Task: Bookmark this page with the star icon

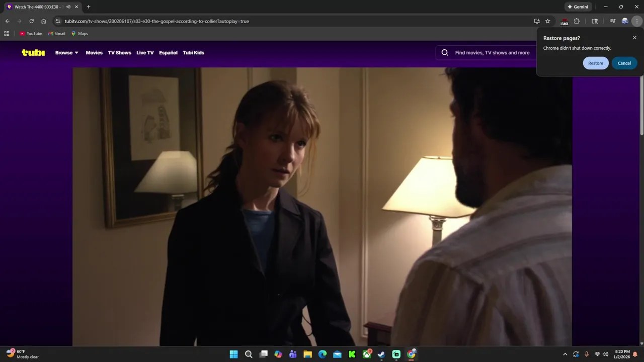Action: pyautogui.click(x=548, y=21)
